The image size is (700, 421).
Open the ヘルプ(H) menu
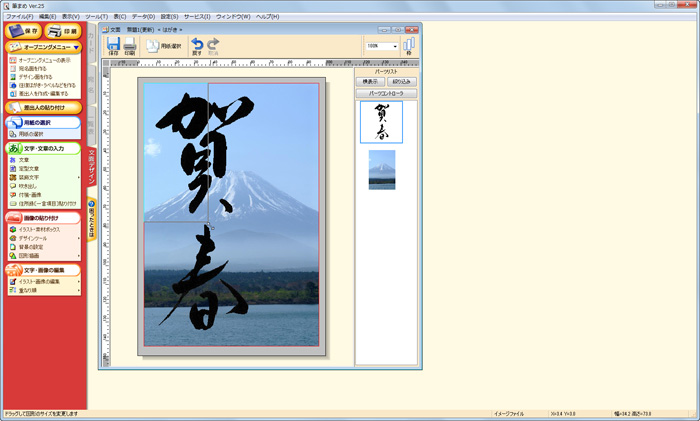(267, 17)
